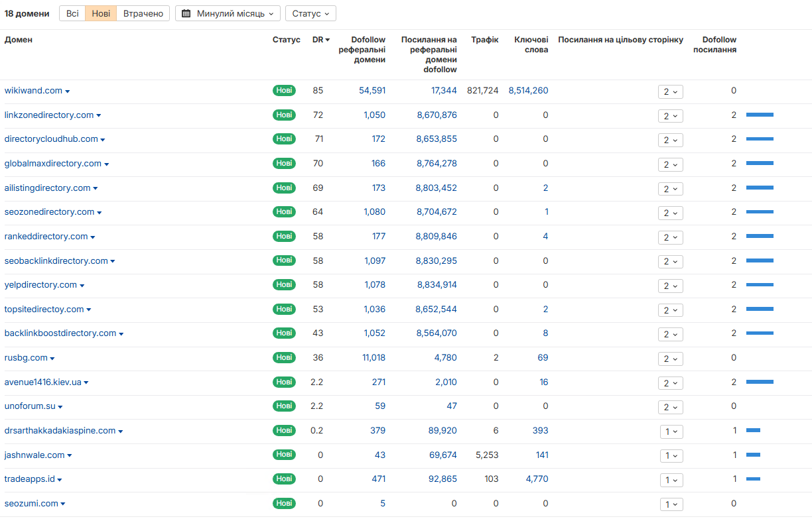Select the 'Втрачено' filter tab

tap(143, 13)
